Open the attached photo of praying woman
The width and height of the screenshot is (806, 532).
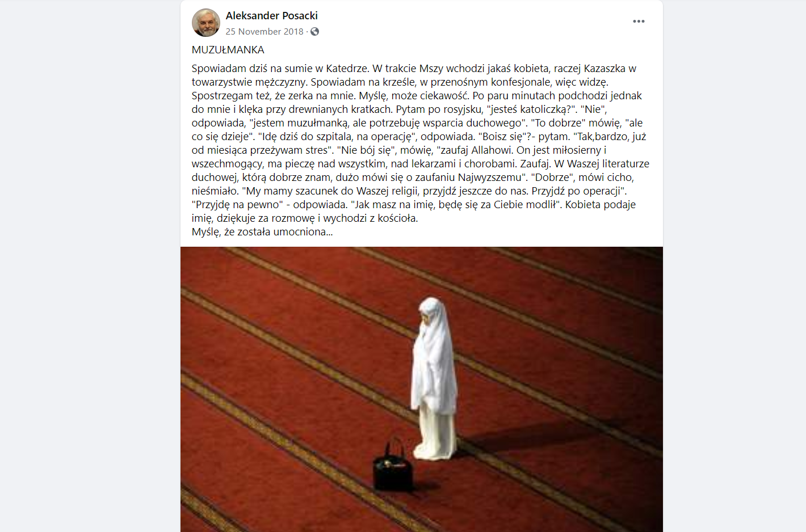coord(422,389)
